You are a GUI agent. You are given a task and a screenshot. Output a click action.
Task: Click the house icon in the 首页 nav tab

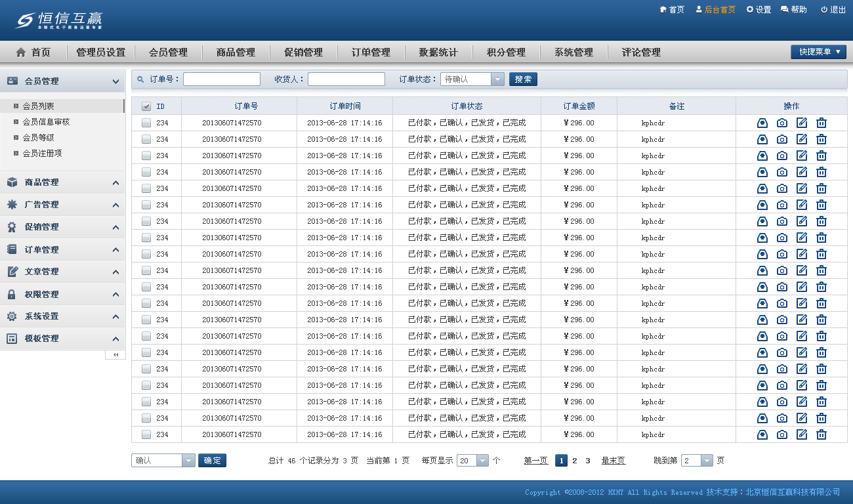(x=21, y=52)
